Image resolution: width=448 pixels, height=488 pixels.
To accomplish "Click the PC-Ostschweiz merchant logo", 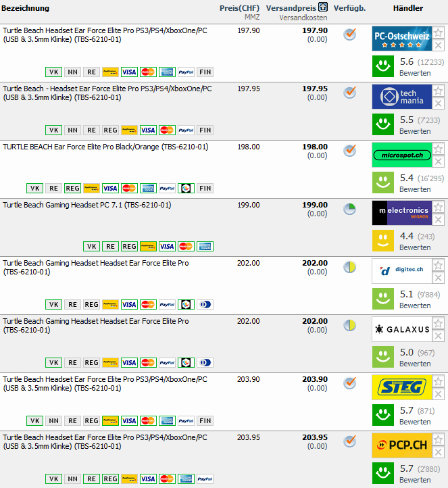I will pyautogui.click(x=401, y=39).
